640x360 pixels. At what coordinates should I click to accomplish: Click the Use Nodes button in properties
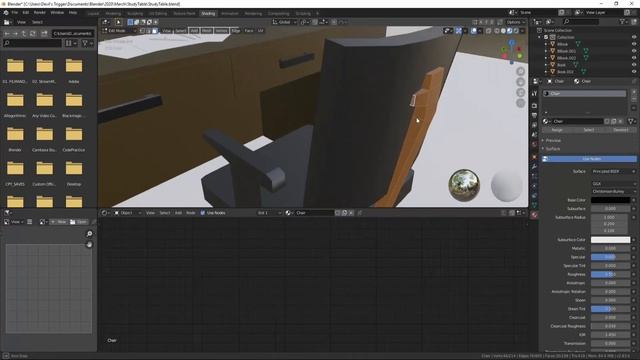589,159
